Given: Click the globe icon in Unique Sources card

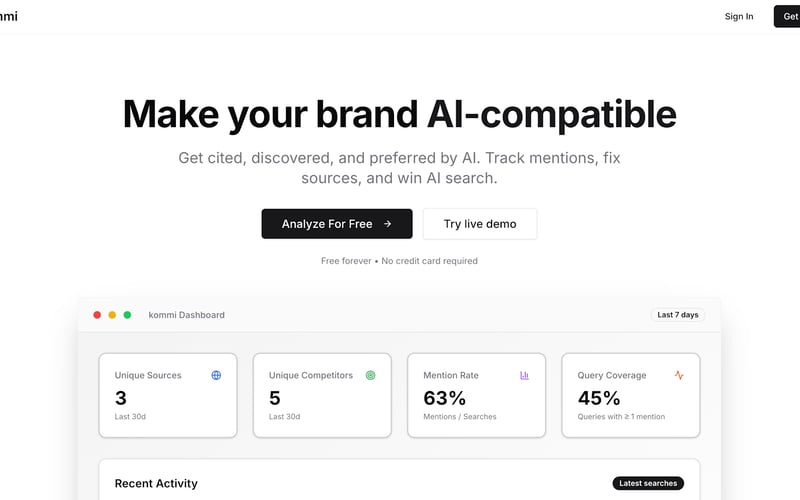Looking at the screenshot, I should tap(216, 376).
